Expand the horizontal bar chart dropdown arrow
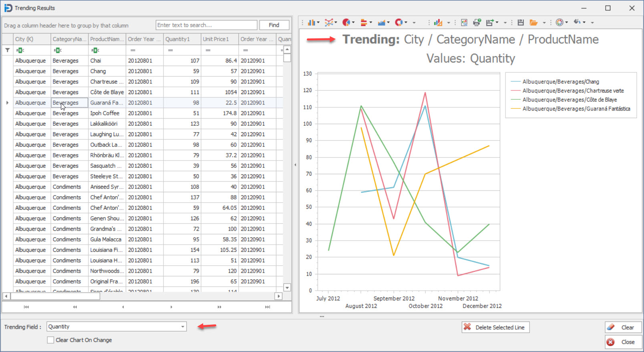644x352 pixels. pos(371,22)
